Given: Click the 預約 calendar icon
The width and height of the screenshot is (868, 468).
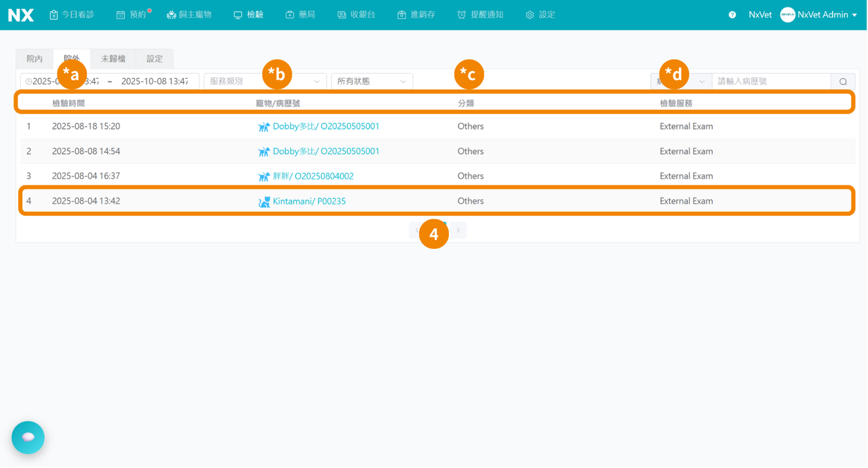Looking at the screenshot, I should pyautogui.click(x=120, y=15).
